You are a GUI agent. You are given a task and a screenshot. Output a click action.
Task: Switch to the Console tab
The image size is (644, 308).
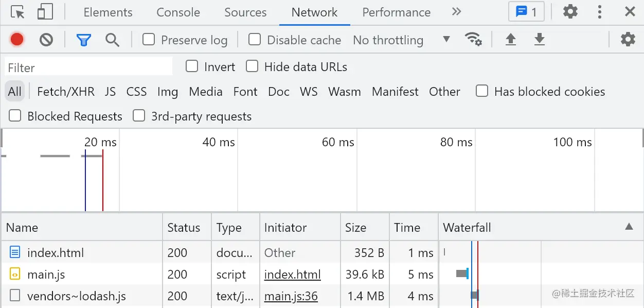click(x=178, y=12)
